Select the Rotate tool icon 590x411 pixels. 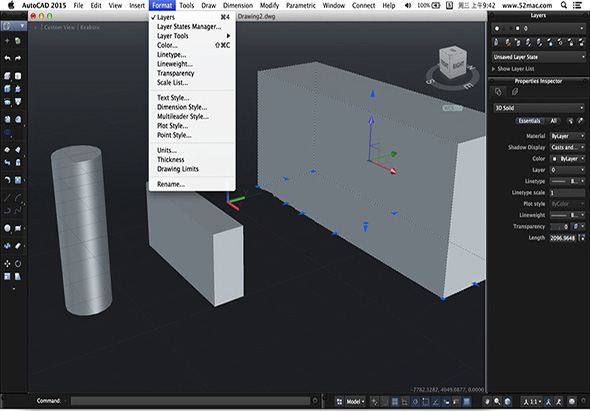(x=18, y=263)
